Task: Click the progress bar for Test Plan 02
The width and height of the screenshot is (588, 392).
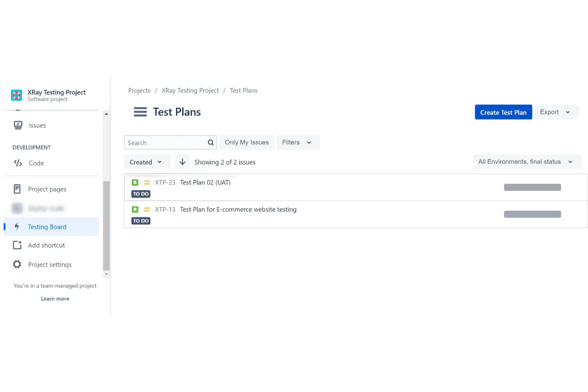Action: point(532,187)
